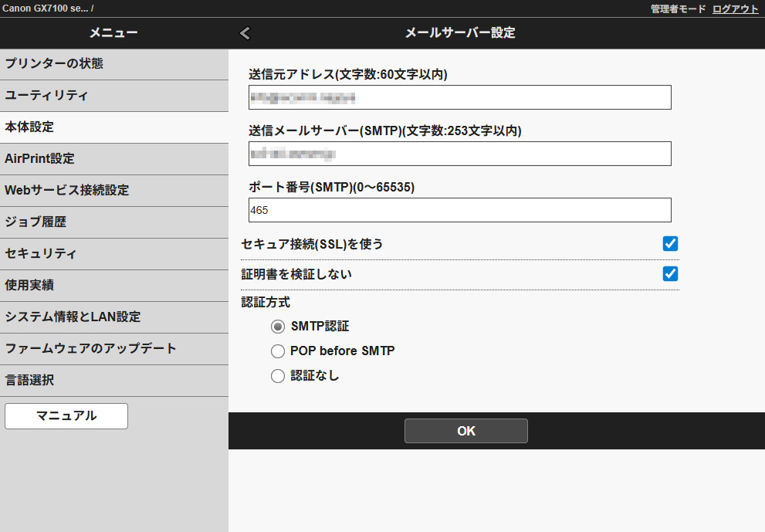765x532 pixels.
Task: Open プリンターの状態 menu item
Action: pos(114,64)
